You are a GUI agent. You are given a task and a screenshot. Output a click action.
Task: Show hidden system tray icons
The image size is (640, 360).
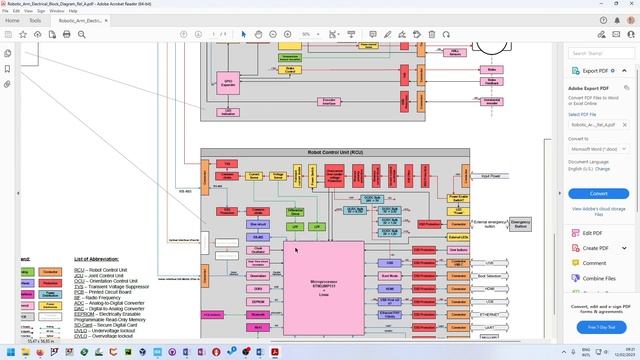pos(564,352)
